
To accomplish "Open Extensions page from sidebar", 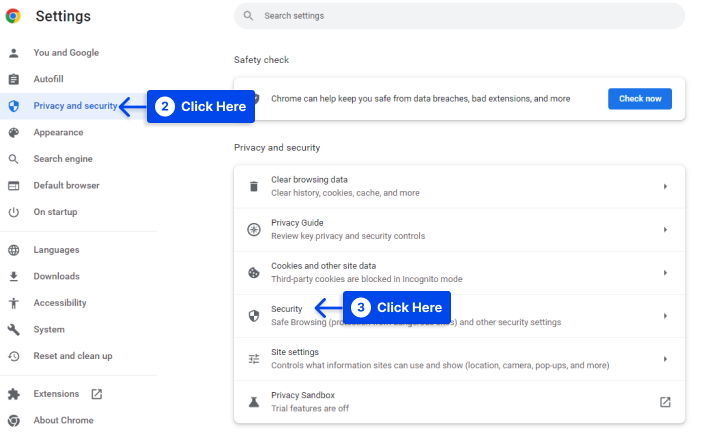I will coord(56,394).
